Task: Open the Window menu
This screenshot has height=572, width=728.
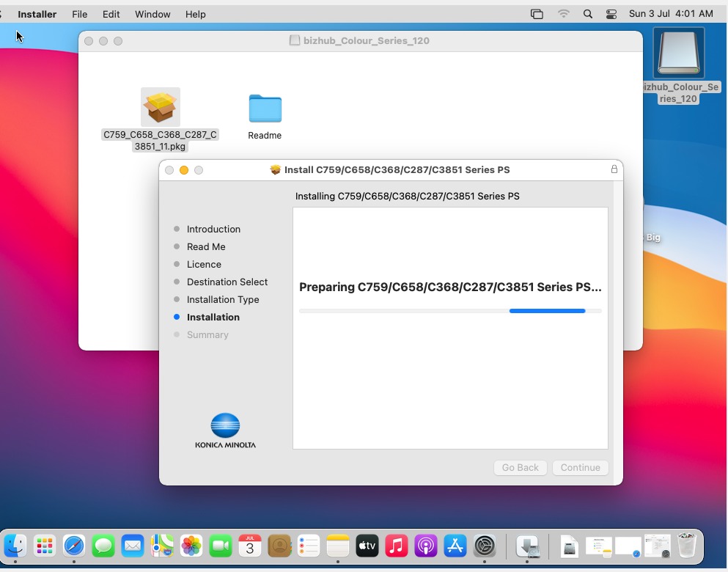Action: click(x=152, y=14)
